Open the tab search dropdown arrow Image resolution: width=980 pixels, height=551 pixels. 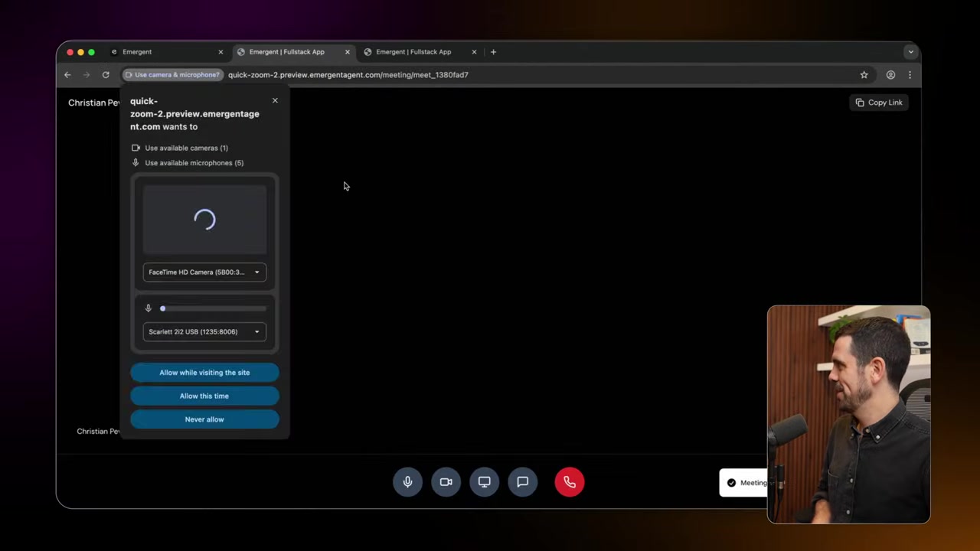[910, 52]
